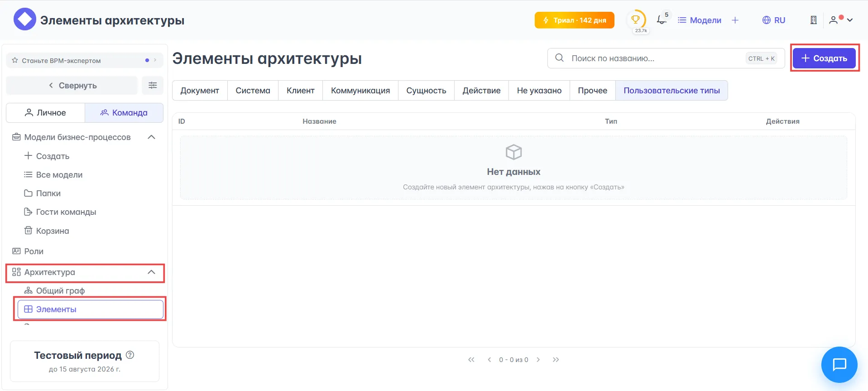This screenshot has height=391, width=868.
Task: Click the app logo in header
Action: [x=24, y=19]
